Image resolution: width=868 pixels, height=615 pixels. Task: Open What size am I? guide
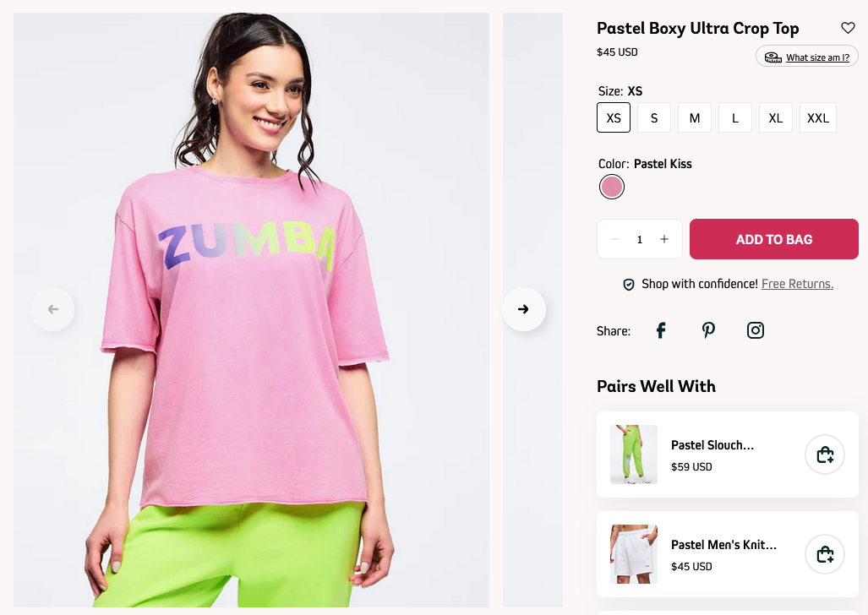807,57
